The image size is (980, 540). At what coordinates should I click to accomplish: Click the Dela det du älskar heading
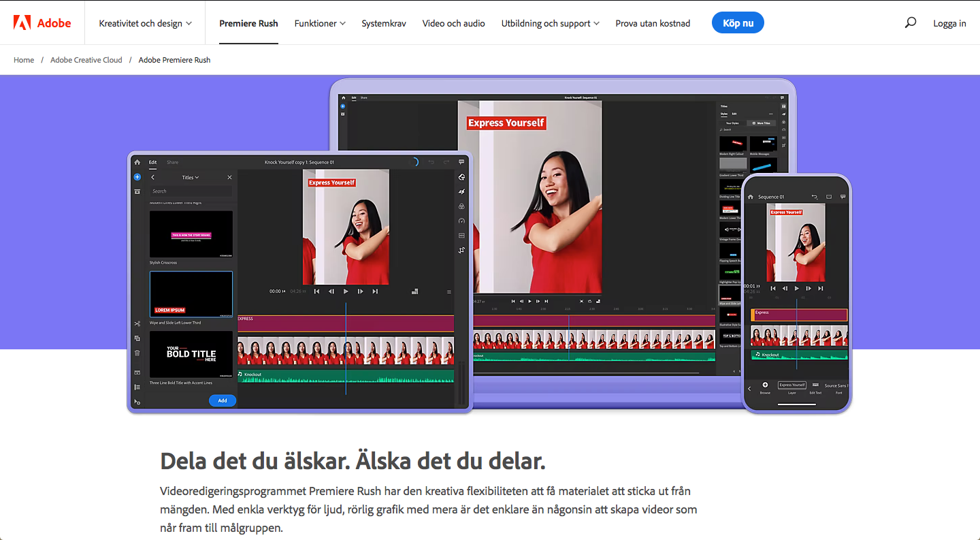pos(353,461)
